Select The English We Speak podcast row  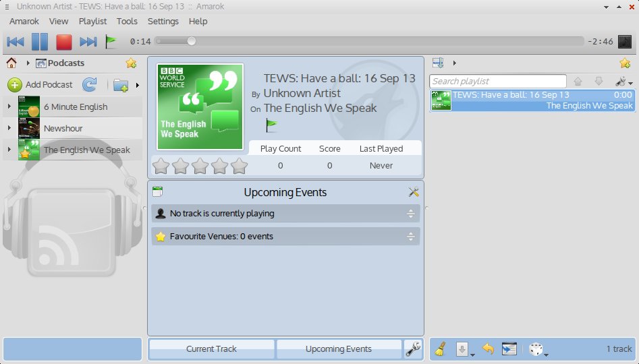73,150
